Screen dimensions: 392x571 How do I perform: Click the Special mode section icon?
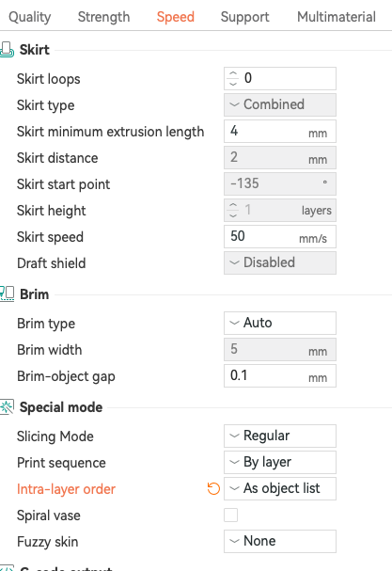[7, 406]
